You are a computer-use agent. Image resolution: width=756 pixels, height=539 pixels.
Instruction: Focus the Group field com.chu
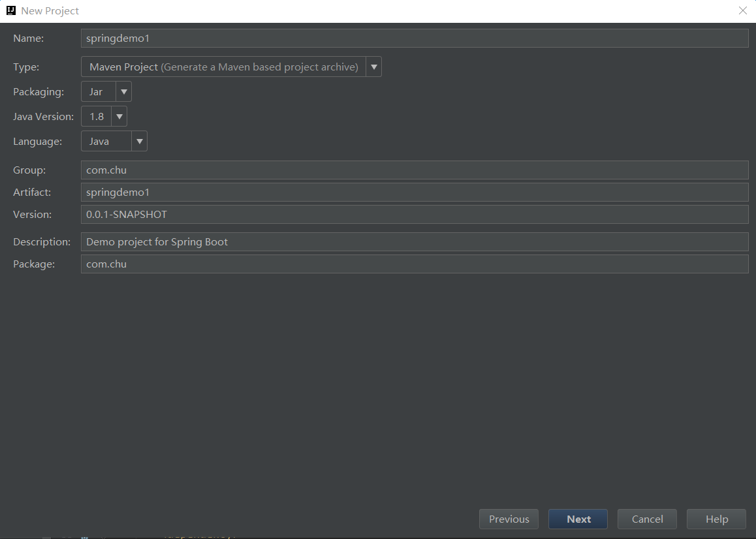[414, 170]
